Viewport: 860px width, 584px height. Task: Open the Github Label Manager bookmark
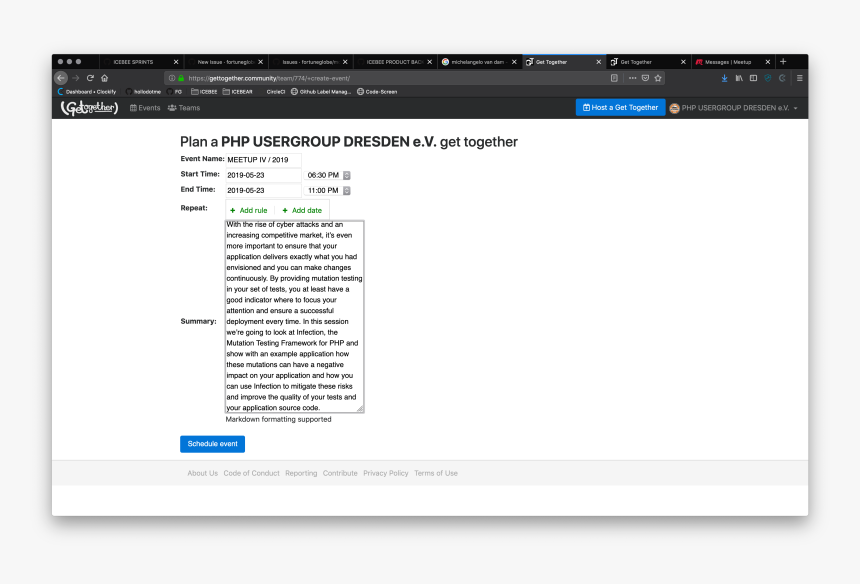tap(321, 92)
